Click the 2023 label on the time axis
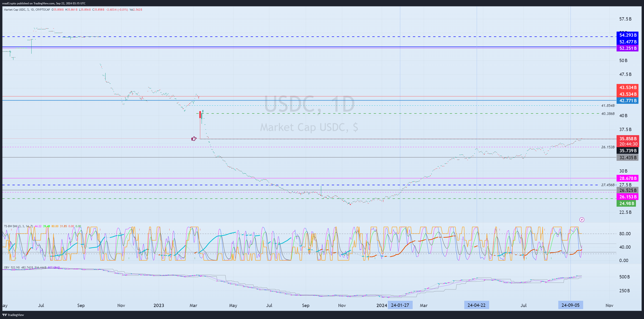The image size is (644, 319). 159,305
